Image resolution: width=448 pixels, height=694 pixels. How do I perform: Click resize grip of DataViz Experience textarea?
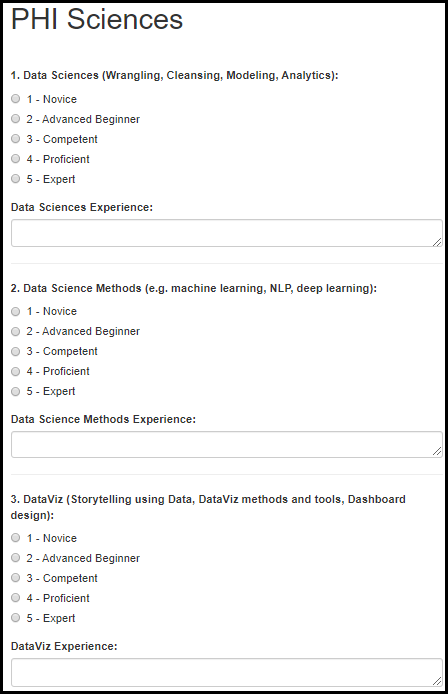437,681
